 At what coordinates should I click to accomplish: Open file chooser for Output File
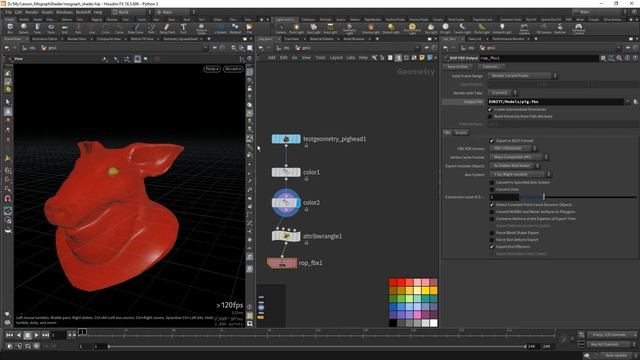click(635, 102)
